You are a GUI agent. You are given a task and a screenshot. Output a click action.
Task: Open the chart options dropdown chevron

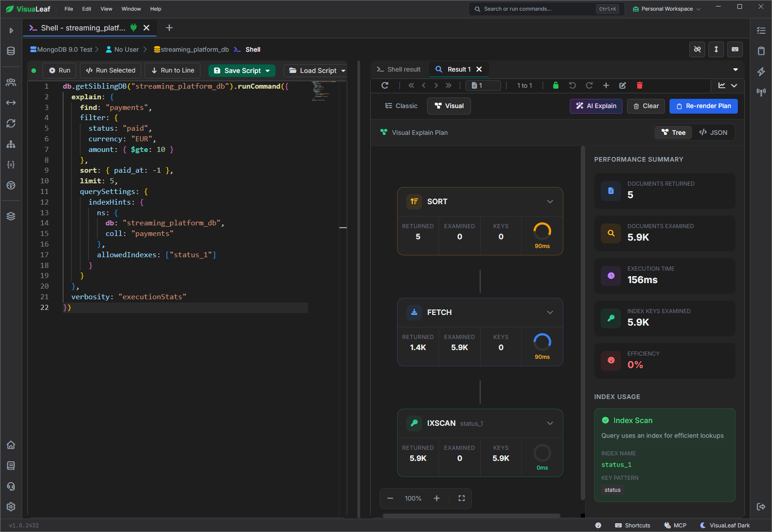[x=734, y=85]
